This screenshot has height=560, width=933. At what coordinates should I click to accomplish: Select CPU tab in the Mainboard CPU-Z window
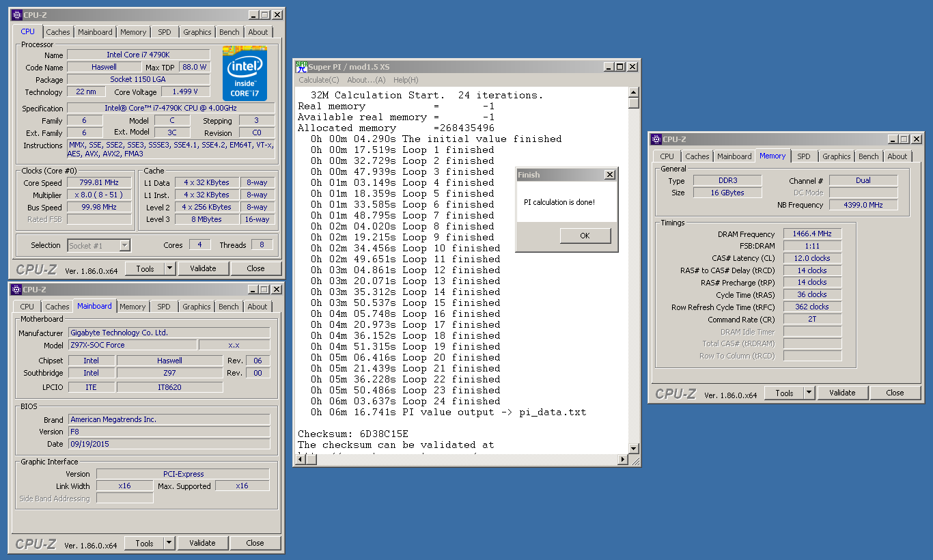click(27, 307)
